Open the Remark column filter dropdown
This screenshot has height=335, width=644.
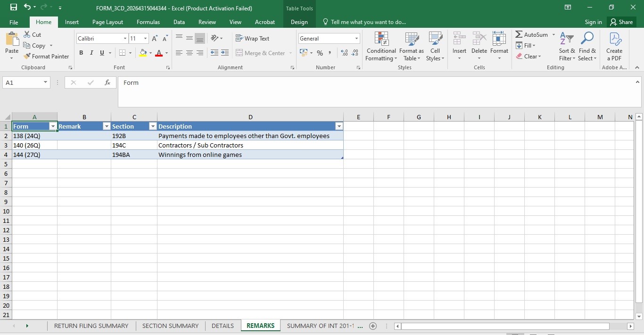(x=107, y=126)
